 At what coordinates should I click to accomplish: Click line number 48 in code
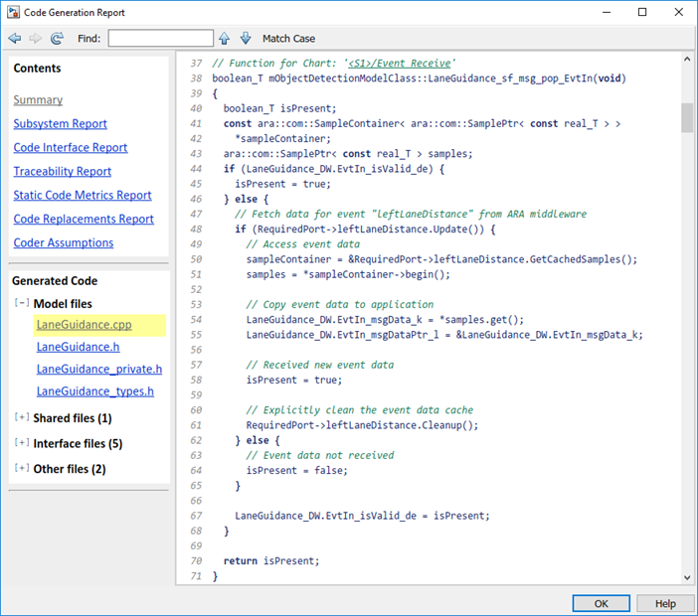click(x=196, y=230)
